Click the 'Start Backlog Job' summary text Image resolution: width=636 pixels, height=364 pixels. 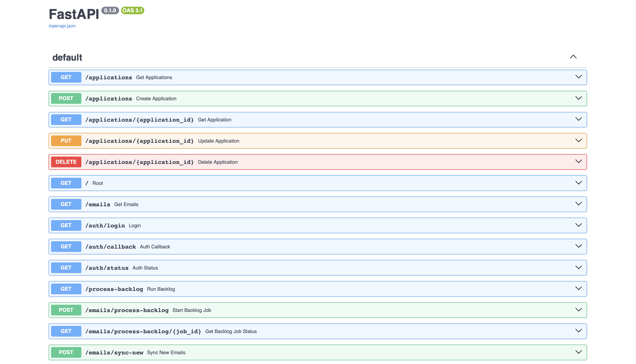click(192, 310)
